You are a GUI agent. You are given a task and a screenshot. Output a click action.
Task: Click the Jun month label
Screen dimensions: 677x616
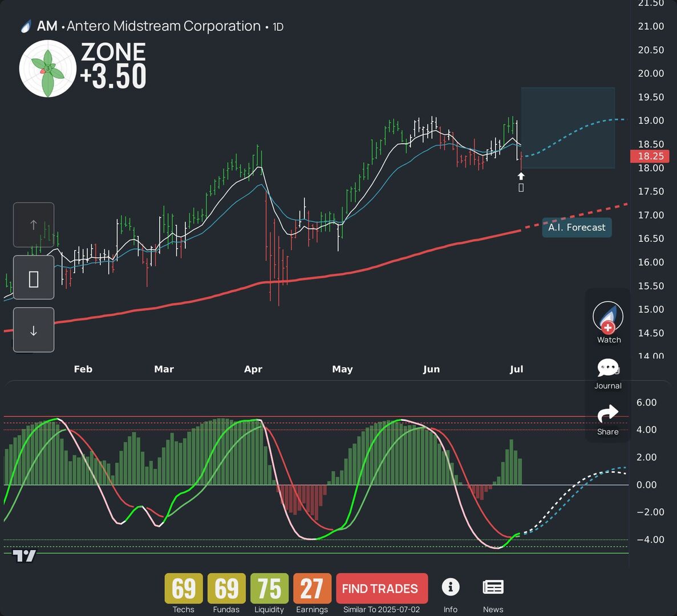[431, 369]
